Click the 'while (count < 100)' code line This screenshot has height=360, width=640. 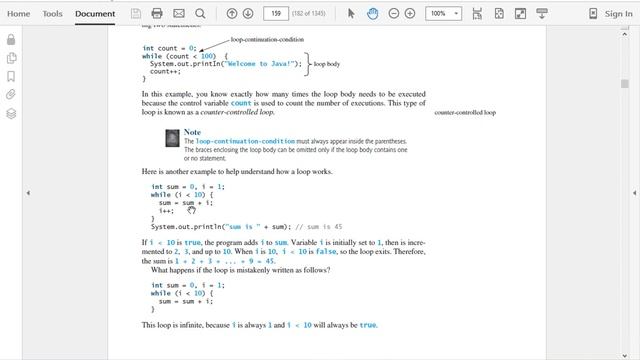coord(185,56)
